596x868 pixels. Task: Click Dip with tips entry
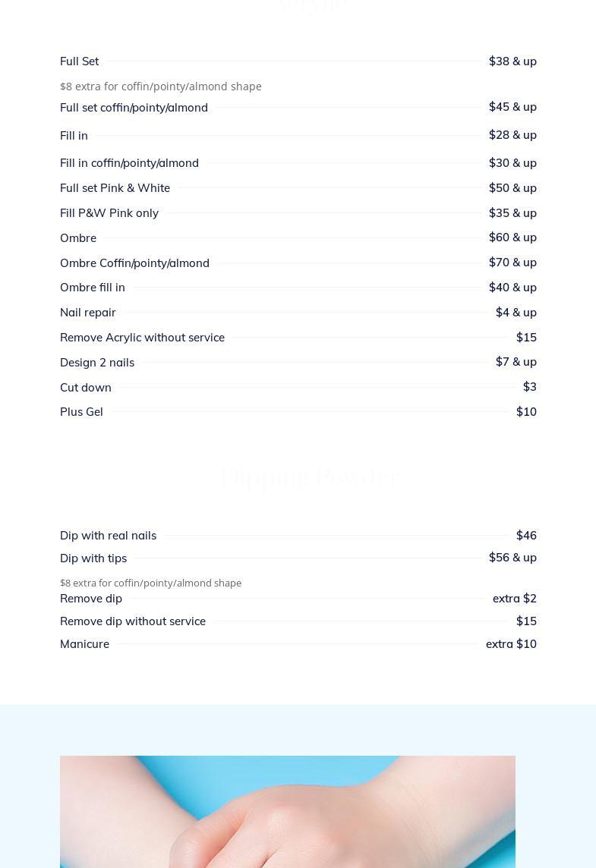(93, 558)
